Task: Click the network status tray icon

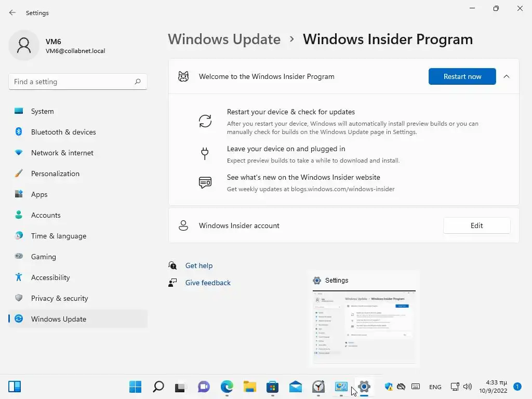Action: pos(455,387)
